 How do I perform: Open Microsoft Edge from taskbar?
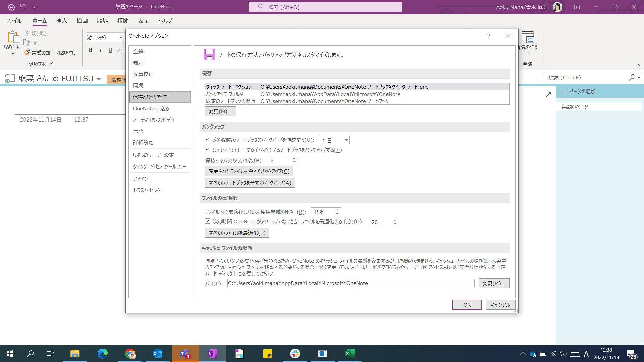[x=102, y=354]
